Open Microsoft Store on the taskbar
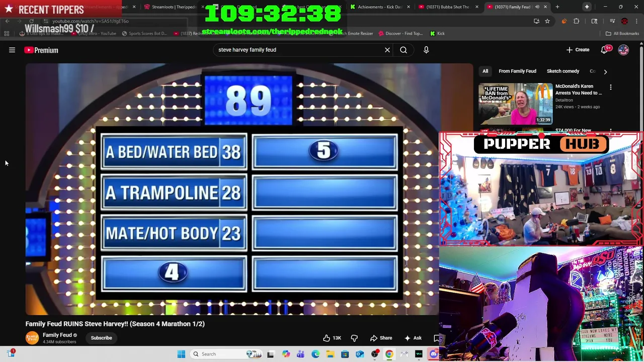 point(345,354)
